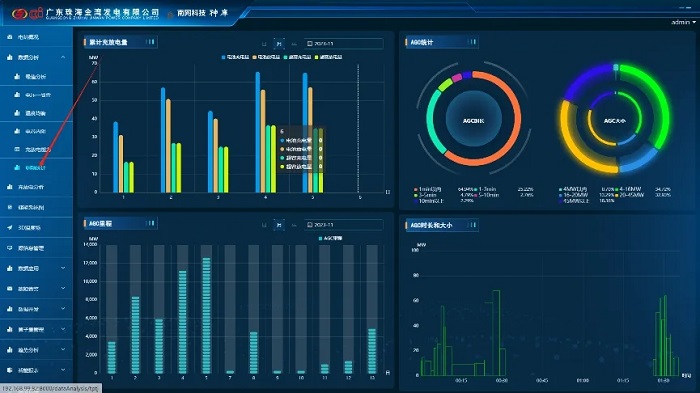Image resolution: width=700 pixels, height=393 pixels.
Task: Toggle the AGC里程 legend series
Action: pos(330,238)
